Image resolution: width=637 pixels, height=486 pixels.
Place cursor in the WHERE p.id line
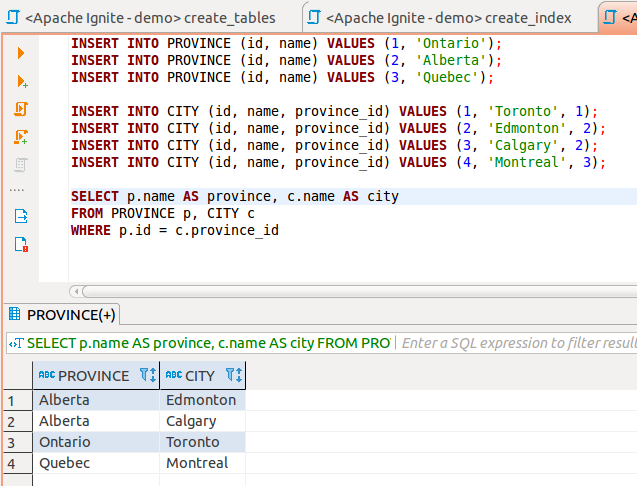(x=175, y=230)
